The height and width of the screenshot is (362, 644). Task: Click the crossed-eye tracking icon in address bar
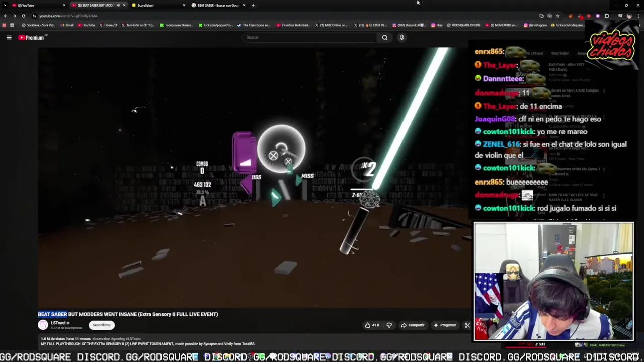[549, 16]
